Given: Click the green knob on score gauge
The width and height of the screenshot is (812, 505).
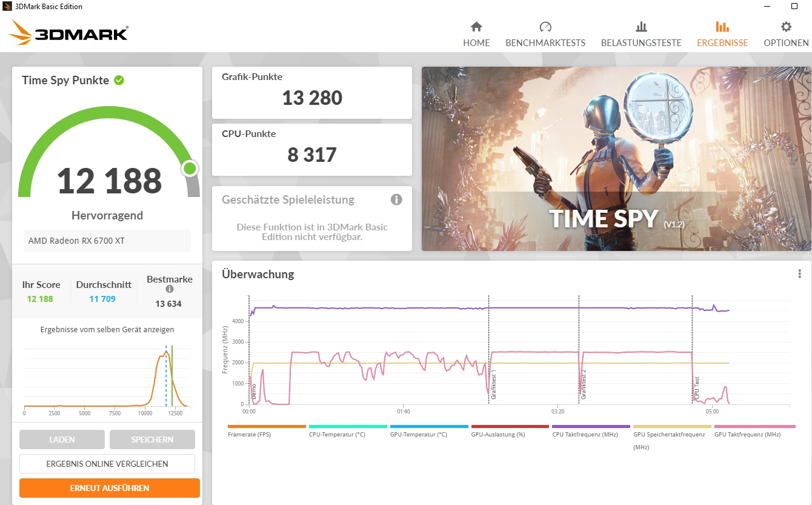Looking at the screenshot, I should [x=190, y=169].
